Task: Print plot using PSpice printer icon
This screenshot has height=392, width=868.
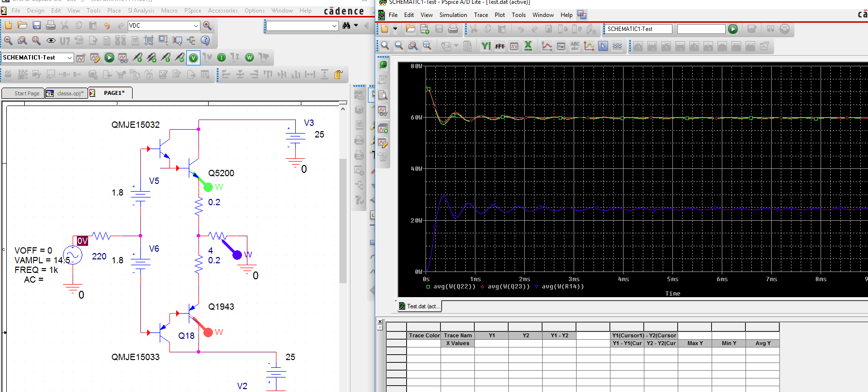Action: pos(453,29)
